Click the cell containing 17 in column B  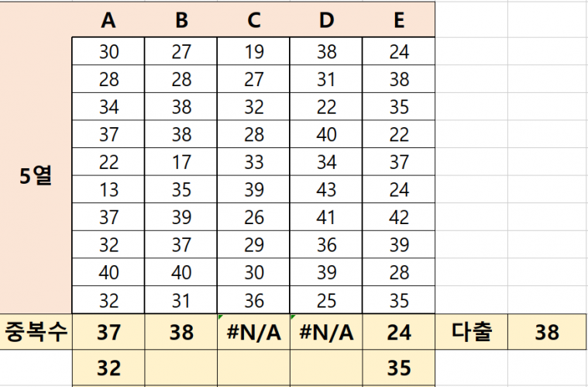tap(181, 162)
